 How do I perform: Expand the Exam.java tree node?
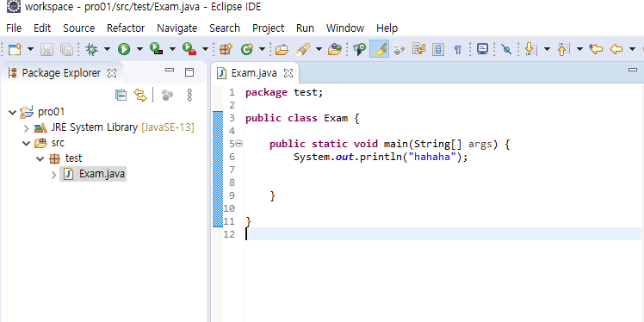tap(53, 175)
